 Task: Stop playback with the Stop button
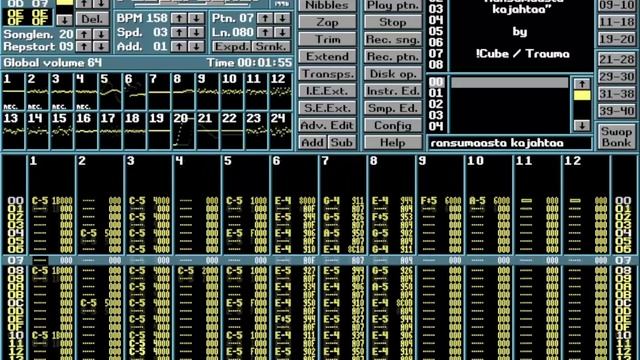393,22
